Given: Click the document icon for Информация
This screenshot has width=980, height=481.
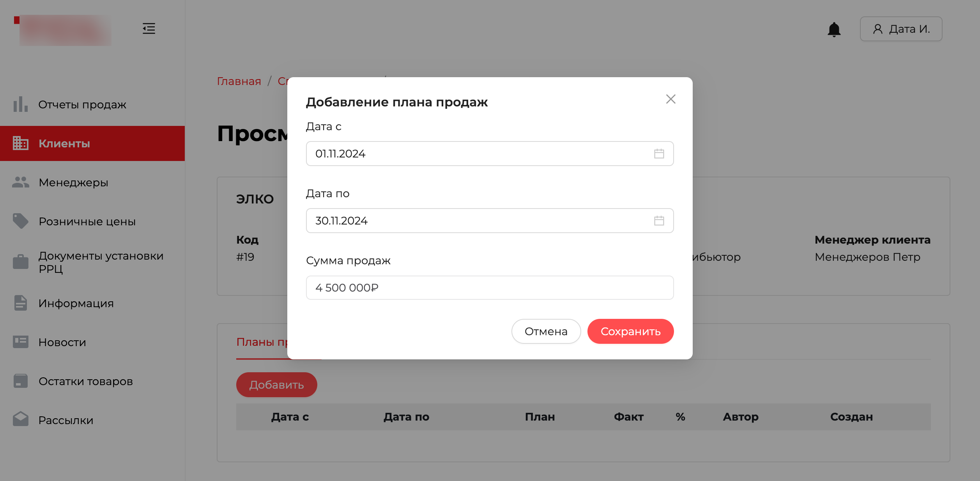Looking at the screenshot, I should pyautogui.click(x=20, y=303).
